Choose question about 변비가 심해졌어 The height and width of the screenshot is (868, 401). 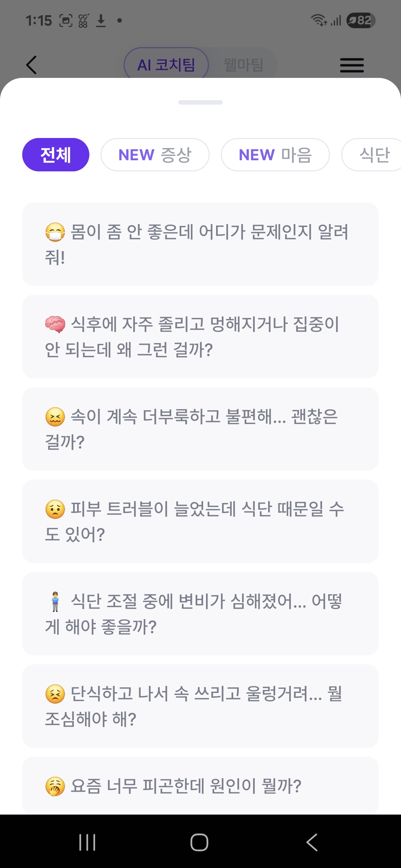tap(200, 614)
